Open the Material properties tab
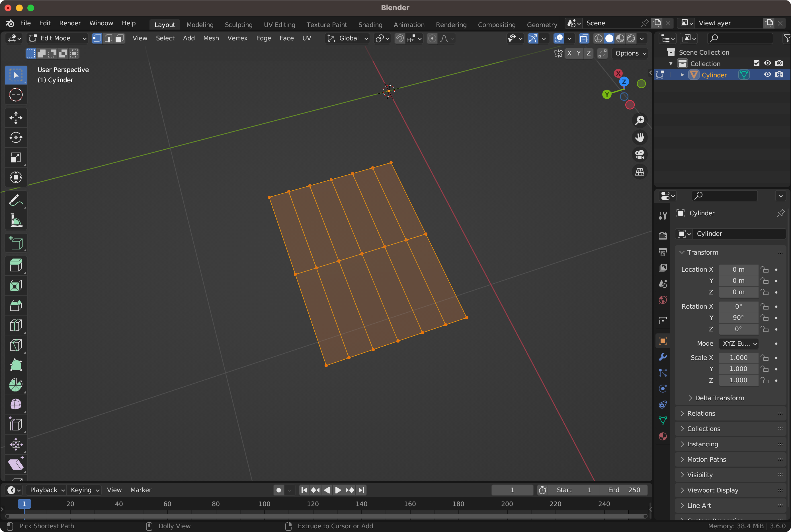The width and height of the screenshot is (791, 532). coord(663,436)
